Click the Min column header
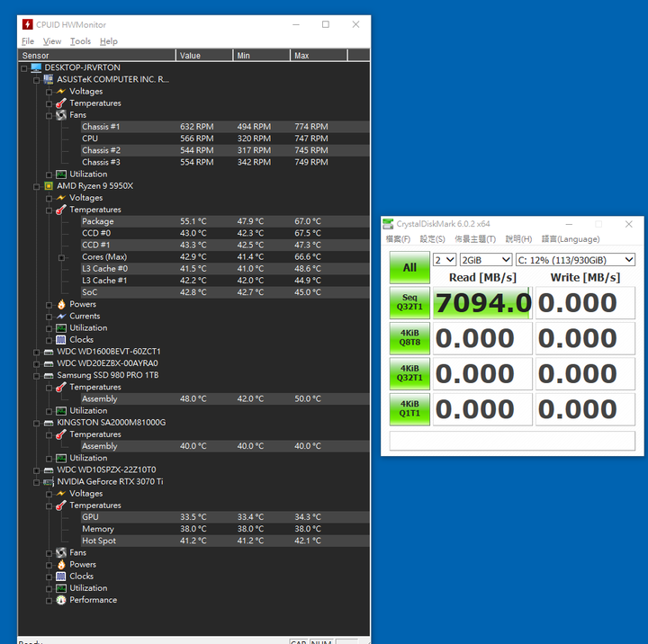This screenshot has width=648, height=644. pyautogui.click(x=261, y=56)
